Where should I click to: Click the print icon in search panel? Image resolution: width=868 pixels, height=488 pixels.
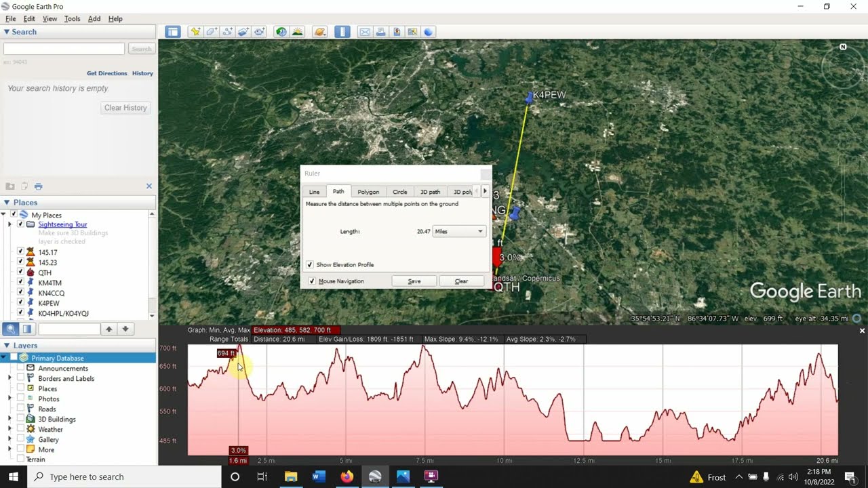(39, 186)
